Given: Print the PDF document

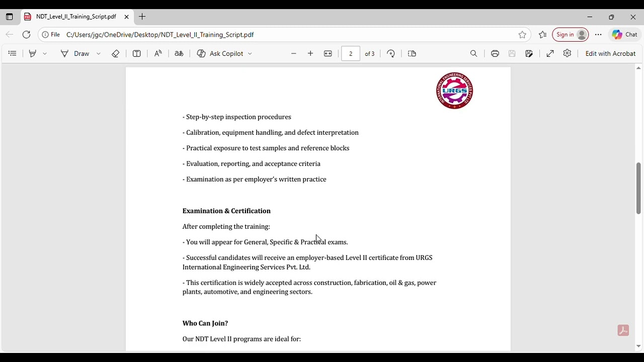Looking at the screenshot, I should [x=495, y=53].
